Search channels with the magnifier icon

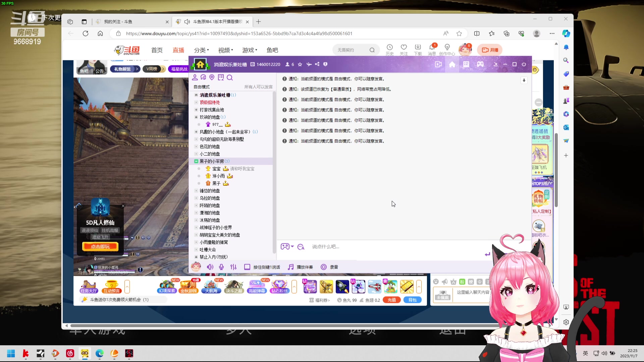tap(230, 77)
